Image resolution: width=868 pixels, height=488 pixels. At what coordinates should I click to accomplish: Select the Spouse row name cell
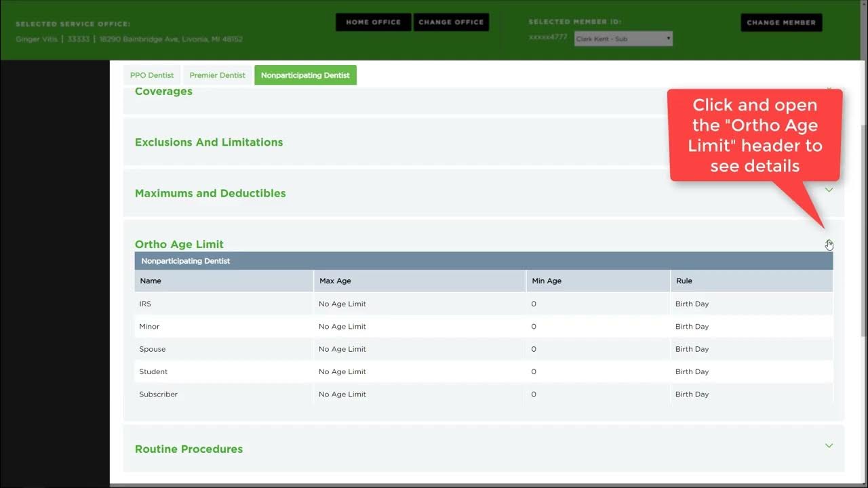pos(224,349)
